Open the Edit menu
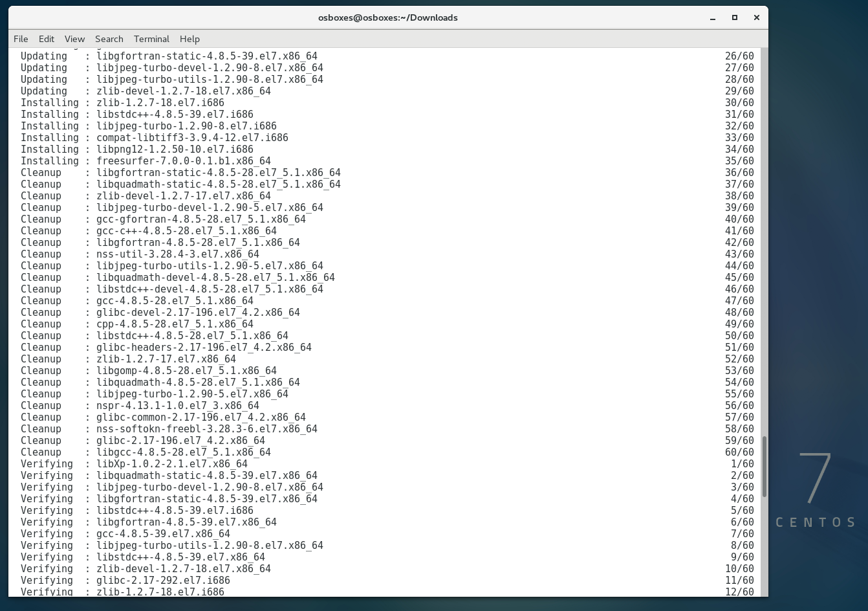 pos(47,39)
